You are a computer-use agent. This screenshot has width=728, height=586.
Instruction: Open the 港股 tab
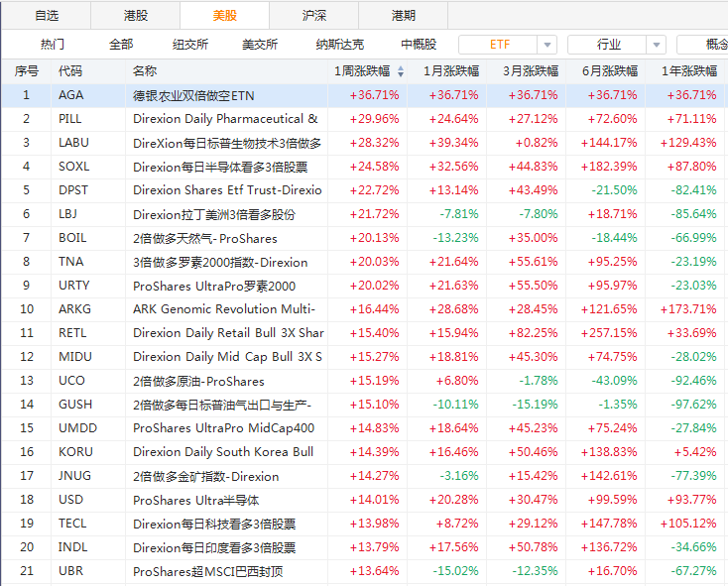136,15
